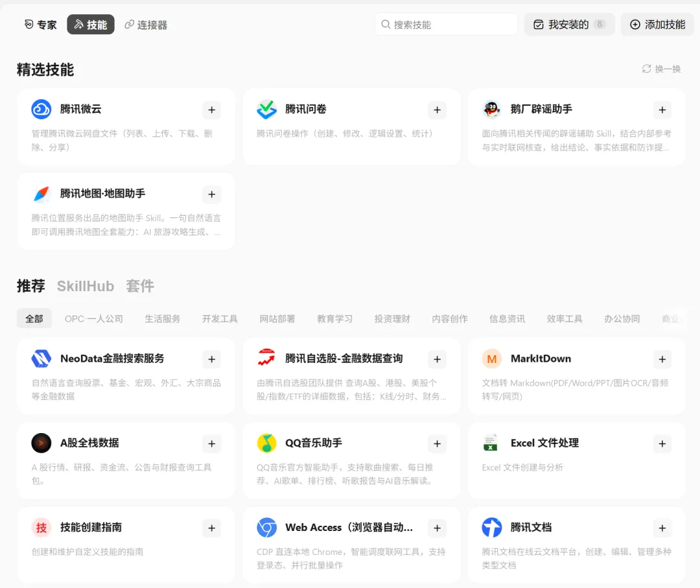Add Excel 文件处理 with its plus button

(x=662, y=443)
